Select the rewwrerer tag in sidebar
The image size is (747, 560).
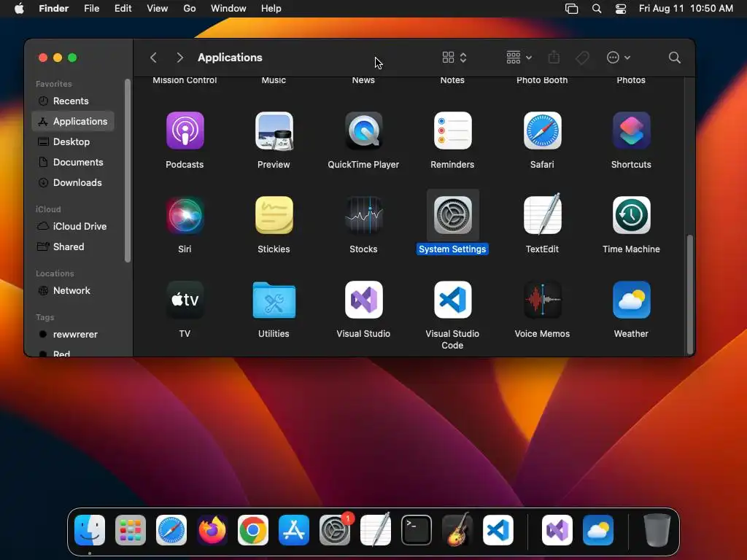tap(73, 335)
